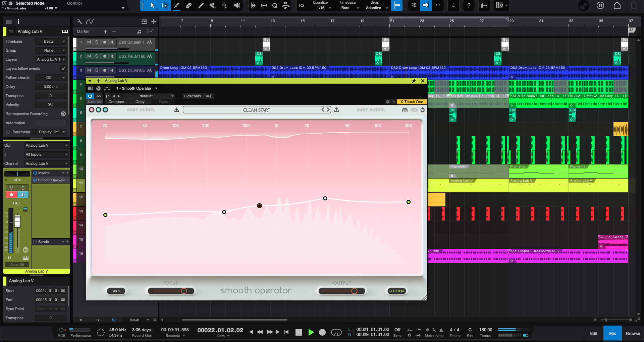Switch to the Edit view
Viewport: 644px width, 342px height.
pos(594,333)
